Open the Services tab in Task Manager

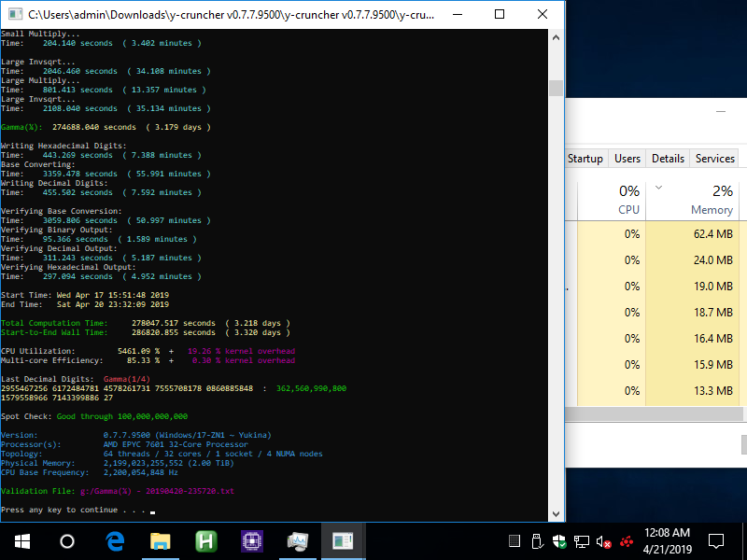(714, 159)
